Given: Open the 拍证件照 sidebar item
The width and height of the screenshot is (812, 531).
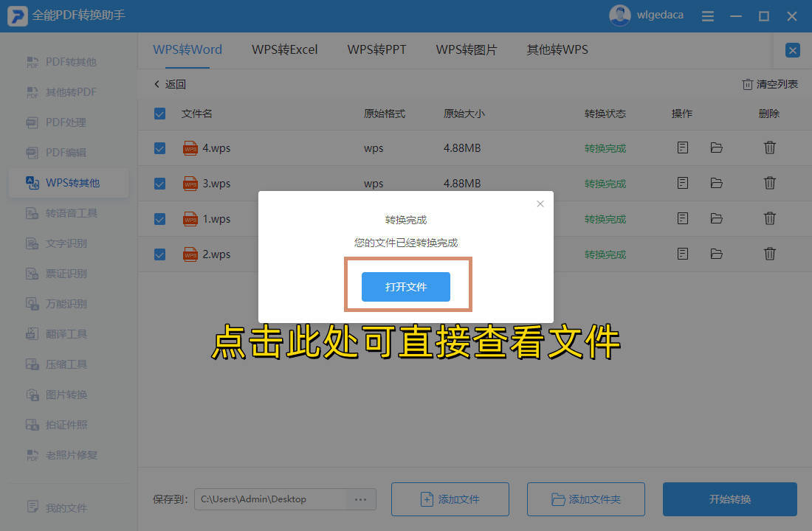Looking at the screenshot, I should tap(56, 425).
